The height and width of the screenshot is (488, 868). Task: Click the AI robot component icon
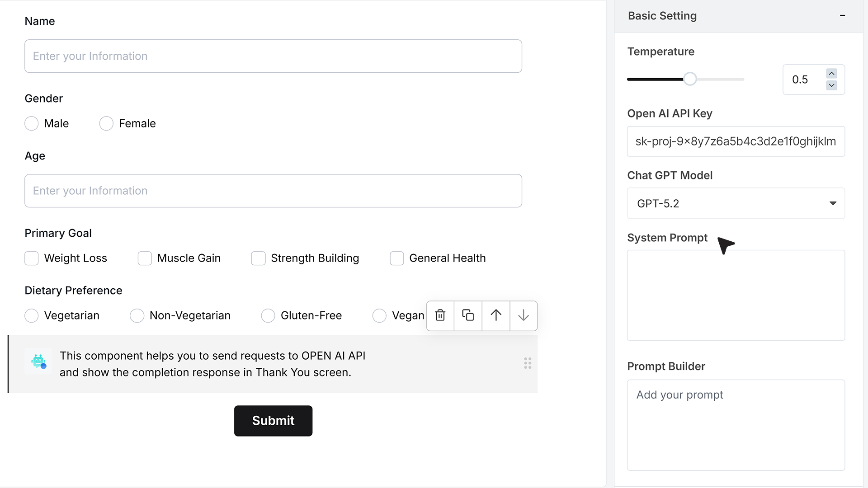point(39,361)
